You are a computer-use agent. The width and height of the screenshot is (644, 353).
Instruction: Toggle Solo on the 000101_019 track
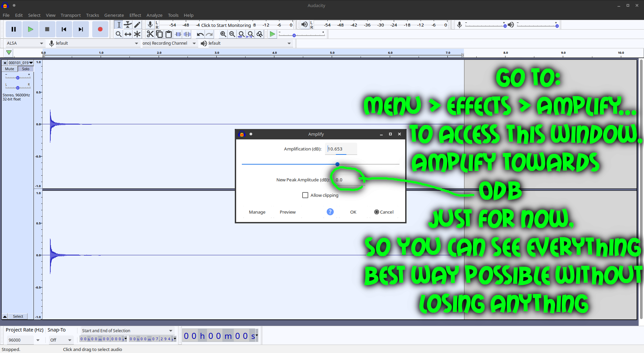[x=25, y=69]
